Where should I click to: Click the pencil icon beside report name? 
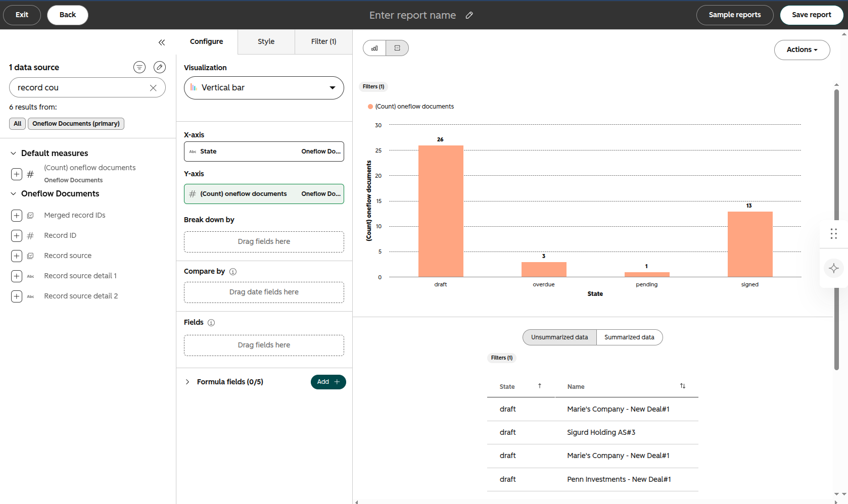(x=469, y=15)
